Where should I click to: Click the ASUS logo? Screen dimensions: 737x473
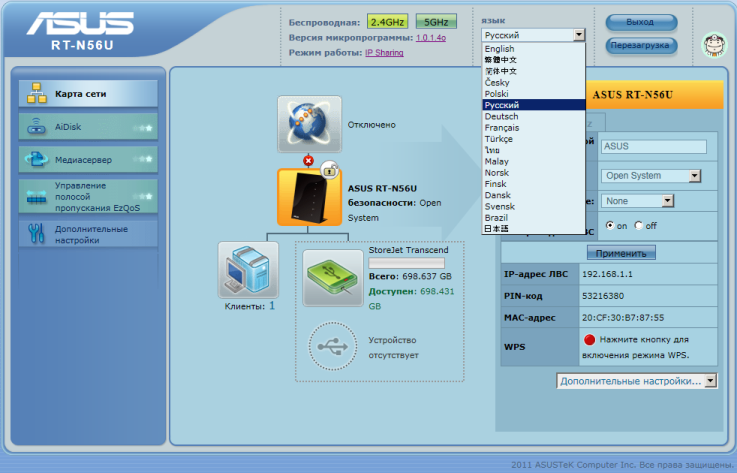pos(80,24)
